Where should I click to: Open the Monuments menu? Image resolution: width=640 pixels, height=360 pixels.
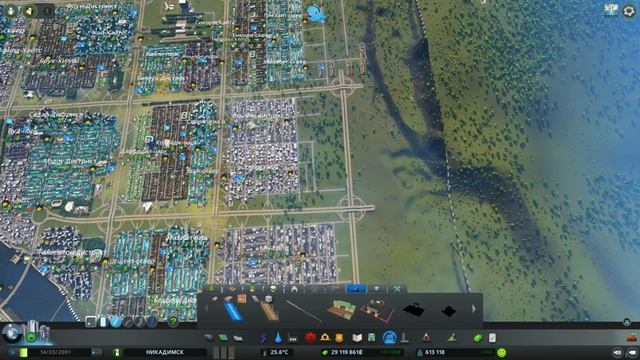click(426, 338)
